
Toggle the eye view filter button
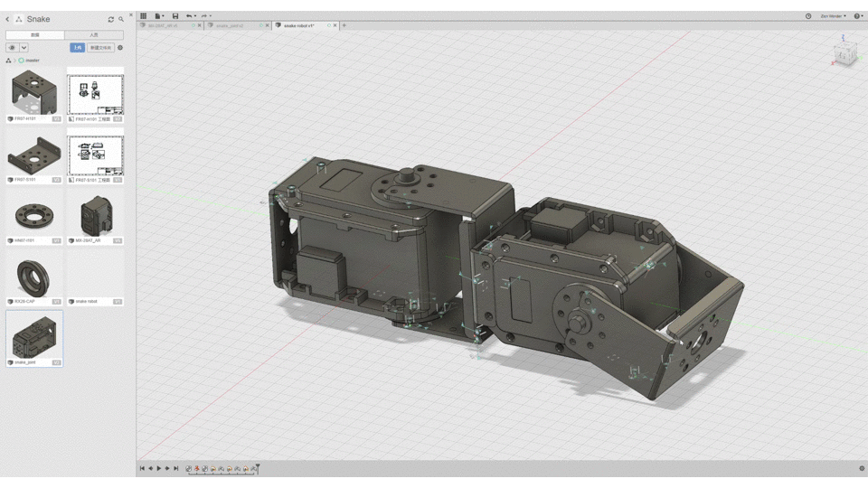click(12, 48)
